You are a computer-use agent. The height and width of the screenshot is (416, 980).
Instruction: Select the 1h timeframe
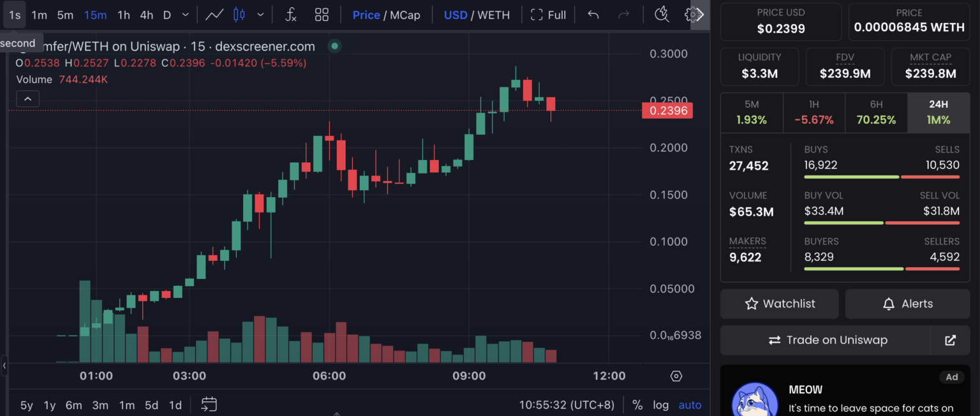click(x=123, y=14)
